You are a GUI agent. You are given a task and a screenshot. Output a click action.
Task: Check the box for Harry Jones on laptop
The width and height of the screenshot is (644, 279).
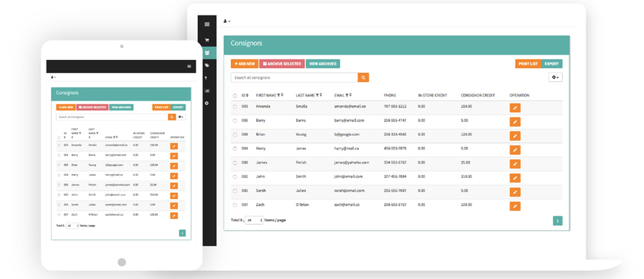tap(235, 149)
